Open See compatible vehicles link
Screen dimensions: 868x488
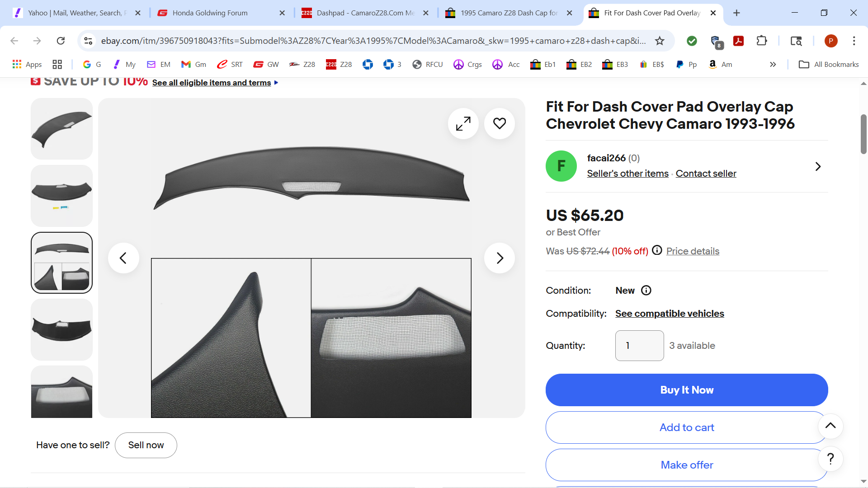[669, 314]
